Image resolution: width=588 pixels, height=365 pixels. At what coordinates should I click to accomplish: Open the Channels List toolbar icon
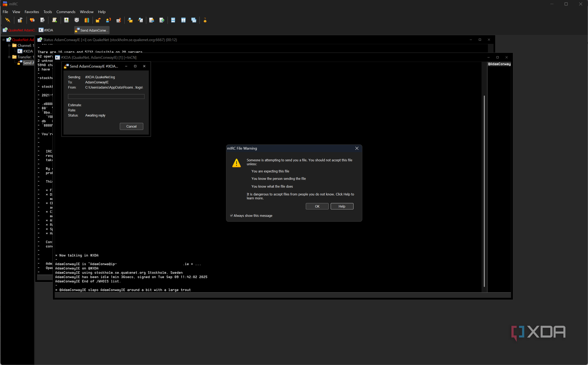point(42,20)
